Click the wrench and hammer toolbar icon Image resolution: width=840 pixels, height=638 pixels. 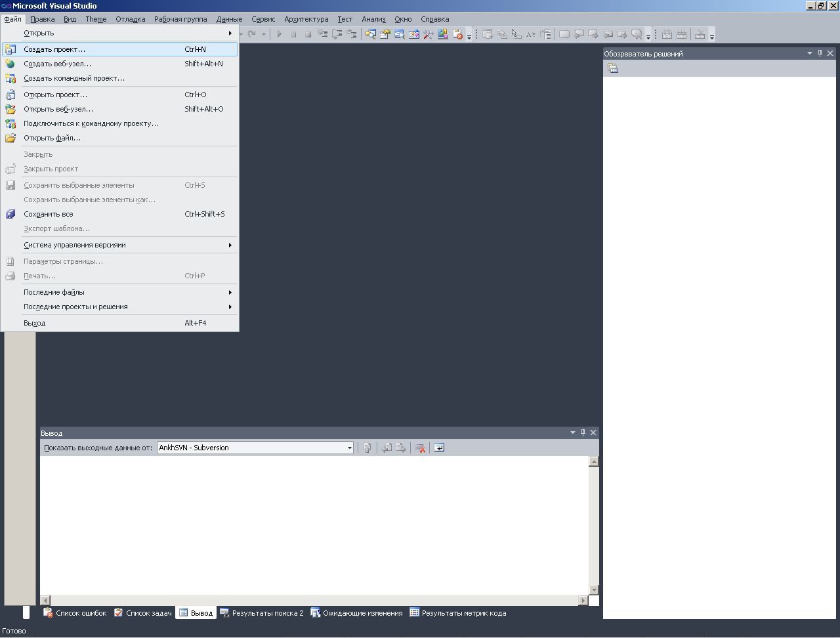429,34
